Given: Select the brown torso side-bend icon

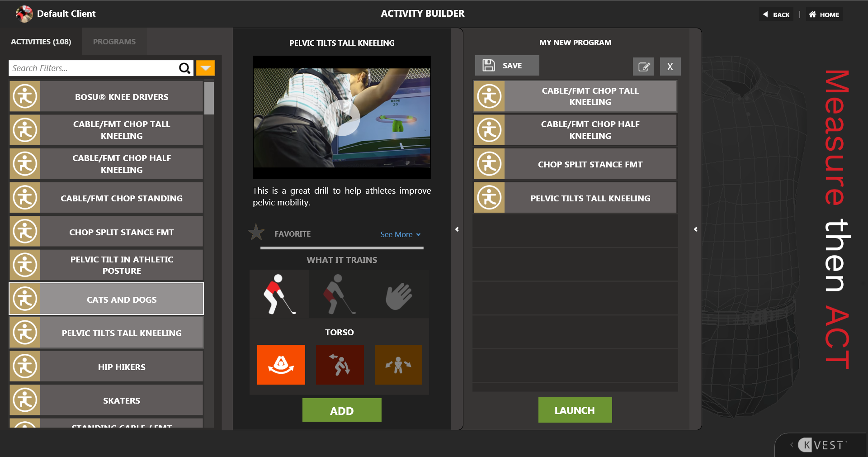Looking at the screenshot, I should (x=398, y=365).
